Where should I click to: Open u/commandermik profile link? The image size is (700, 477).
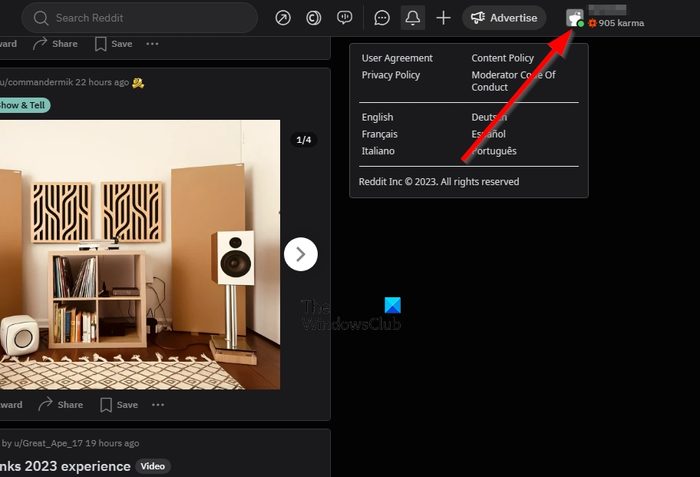click(36, 82)
